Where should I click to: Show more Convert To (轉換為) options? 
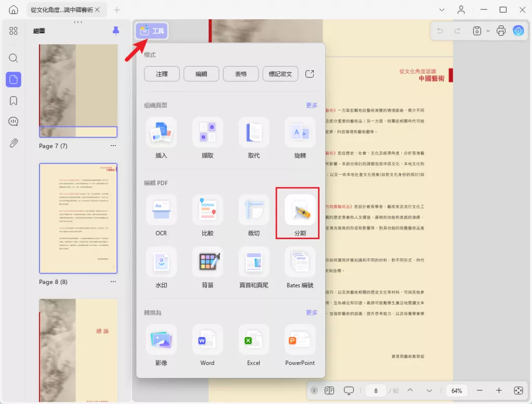pyautogui.click(x=312, y=312)
